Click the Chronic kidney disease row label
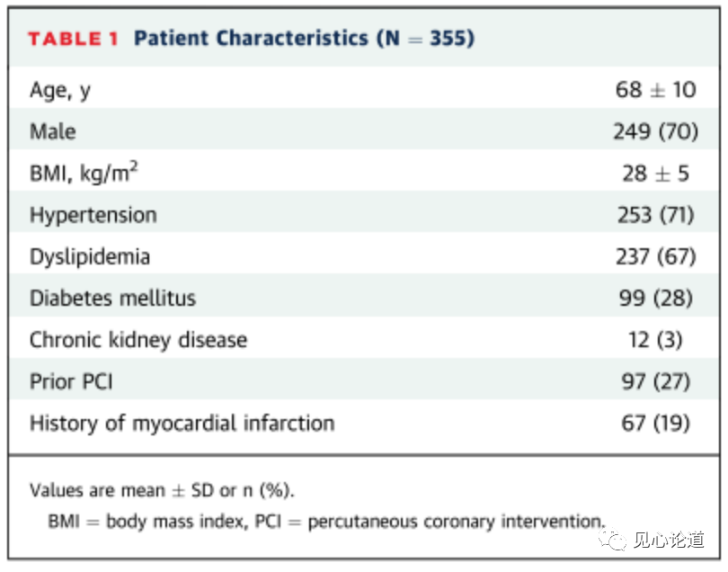Screen dimensions: 728x572 (138, 340)
